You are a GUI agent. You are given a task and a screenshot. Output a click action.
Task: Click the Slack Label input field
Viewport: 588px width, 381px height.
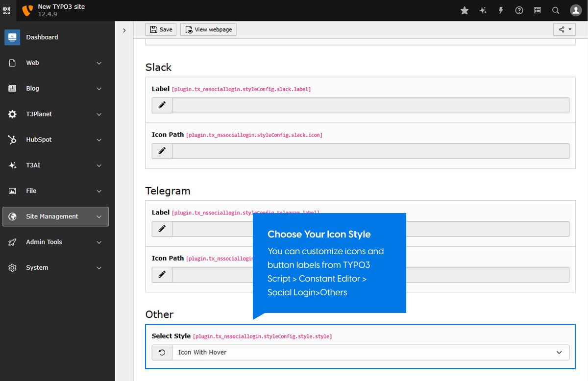coord(370,105)
